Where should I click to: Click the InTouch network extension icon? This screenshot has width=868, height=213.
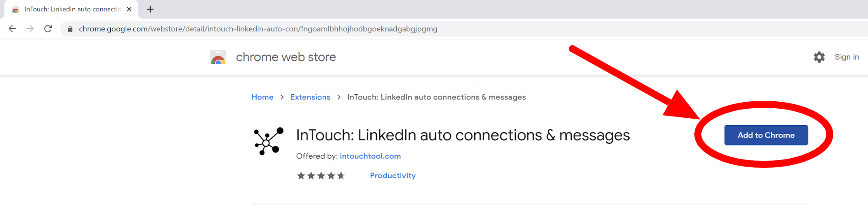coord(269,141)
